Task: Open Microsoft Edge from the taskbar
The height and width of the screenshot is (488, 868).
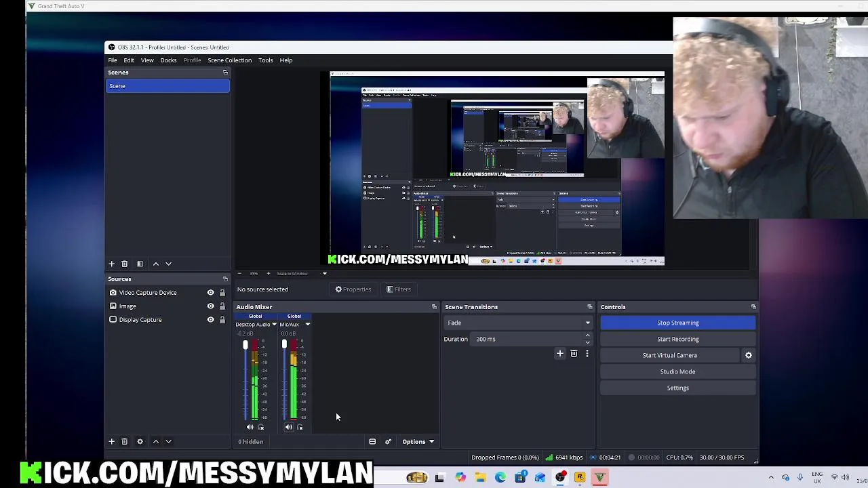Action: click(x=500, y=478)
